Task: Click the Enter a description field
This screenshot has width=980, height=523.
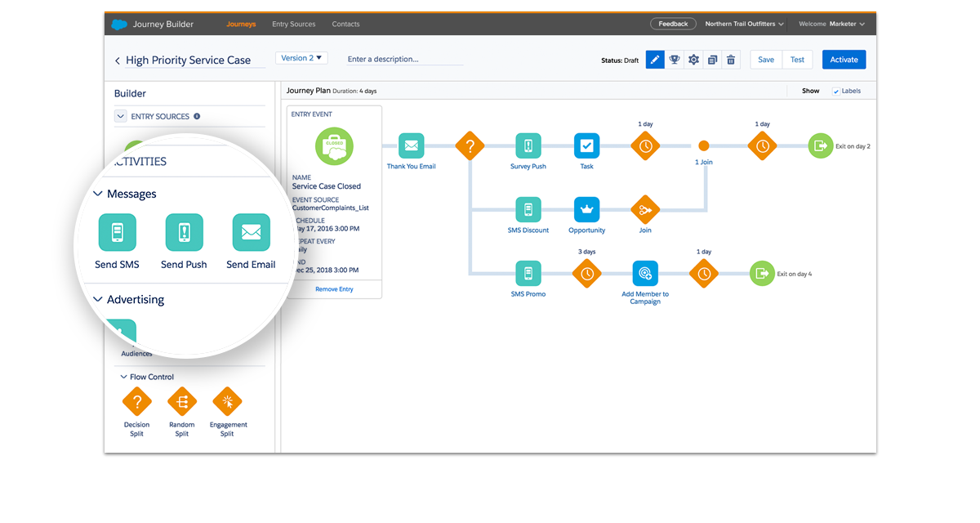Action: (404, 60)
